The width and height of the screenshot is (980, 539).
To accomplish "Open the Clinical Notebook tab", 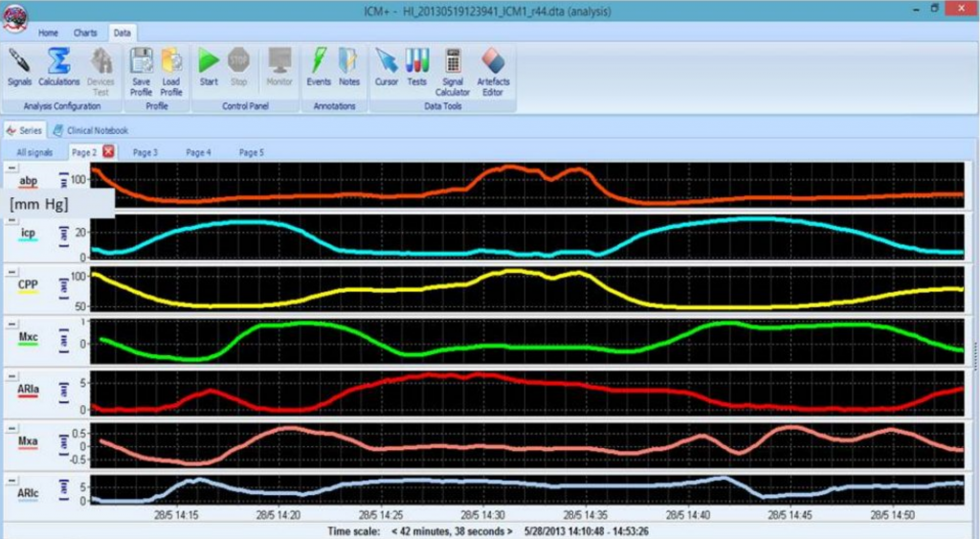I will pos(91,130).
